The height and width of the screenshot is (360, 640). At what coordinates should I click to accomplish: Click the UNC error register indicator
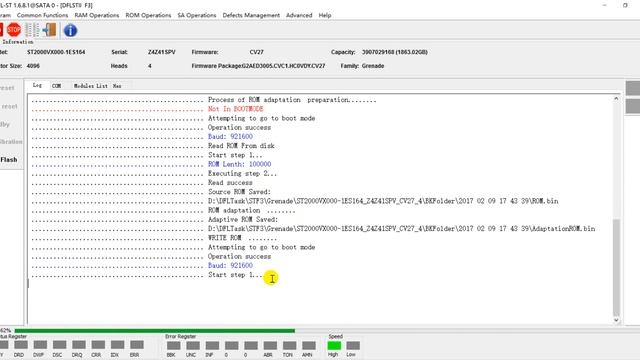193,346
